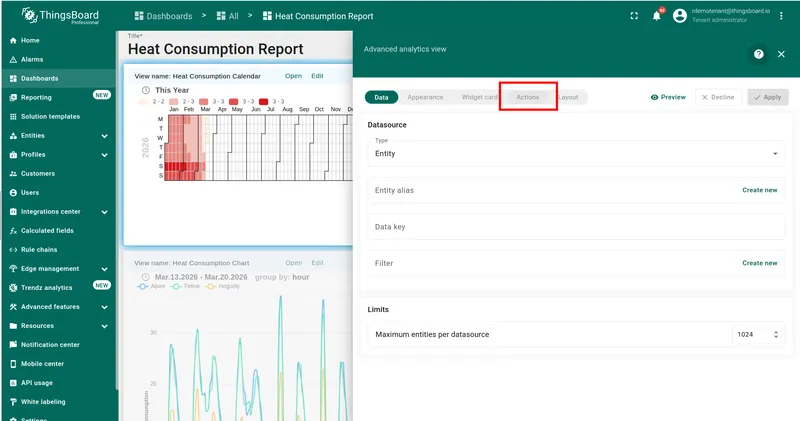Toggle the Hogurity legend series
Viewport: 800px width, 421px height.
coord(222,286)
